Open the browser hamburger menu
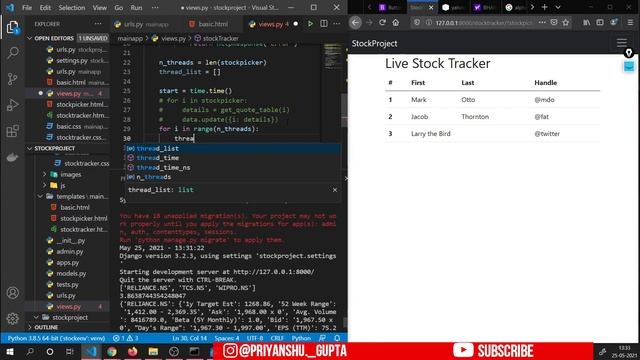This screenshot has height=360, width=640. tap(630, 23)
